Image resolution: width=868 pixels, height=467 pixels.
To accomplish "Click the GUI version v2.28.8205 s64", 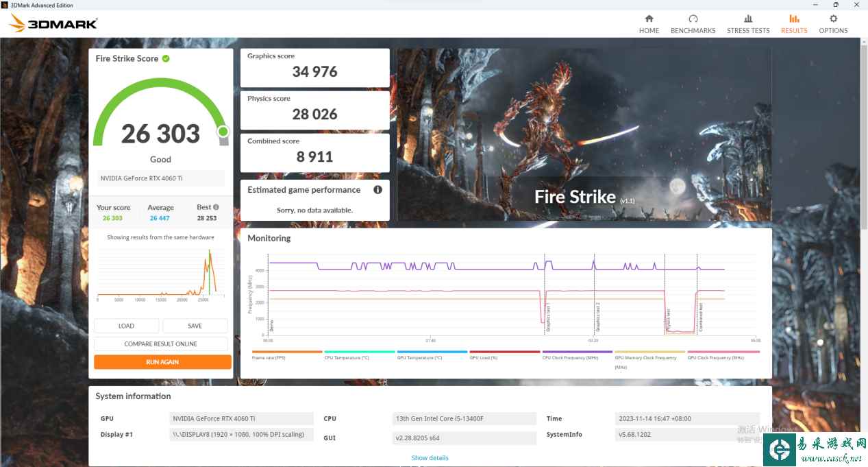I will click(x=464, y=438).
